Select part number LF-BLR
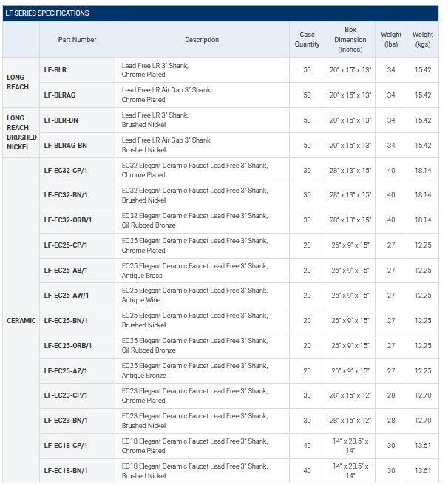The image size is (448, 496). pos(55,70)
